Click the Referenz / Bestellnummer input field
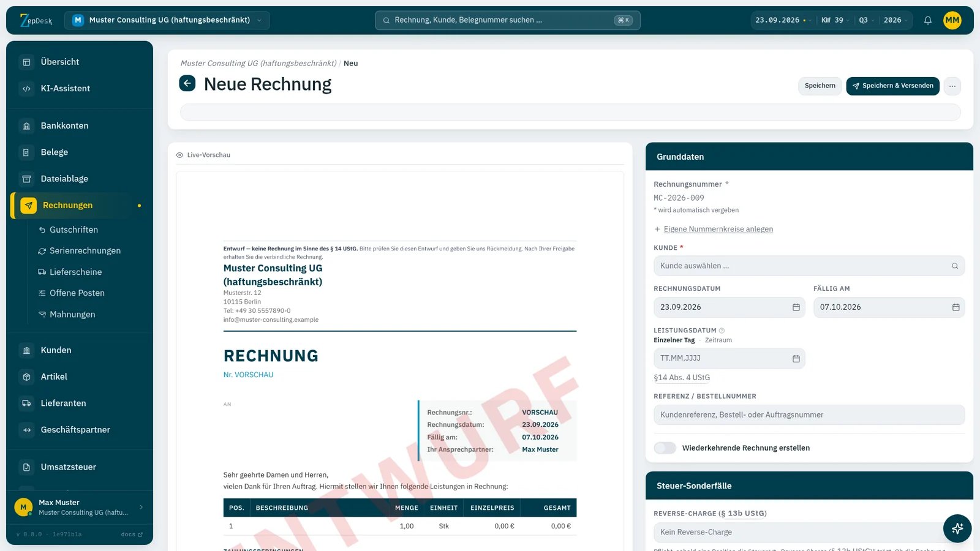The width and height of the screenshot is (980, 551). pos(809,415)
